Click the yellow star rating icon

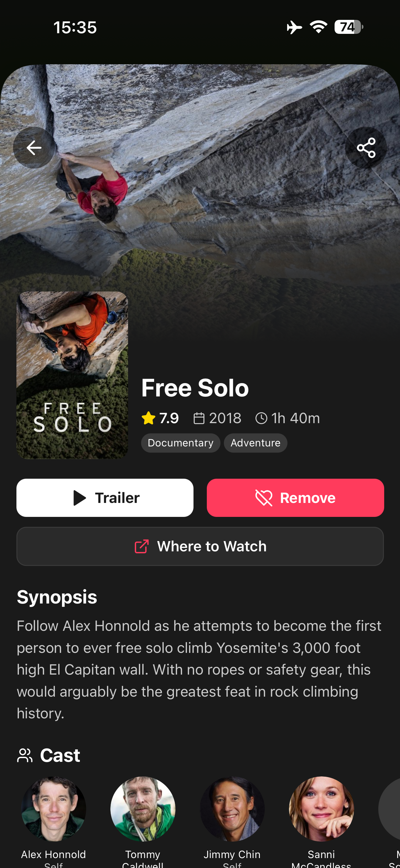149,418
